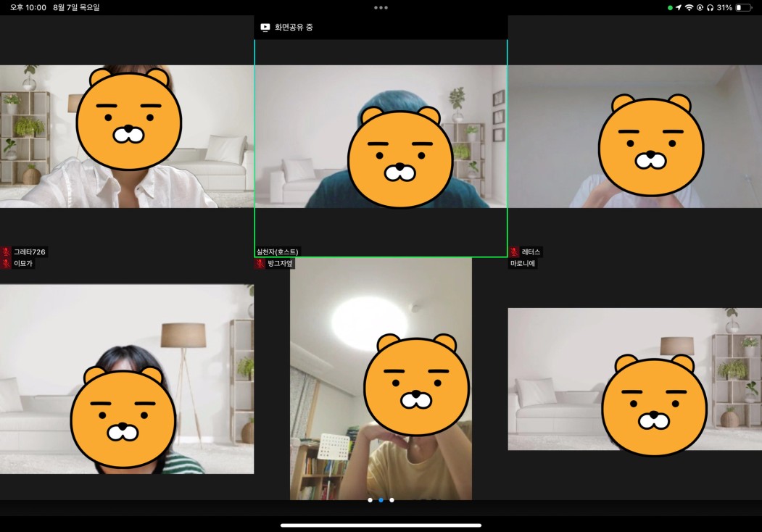Select the blue-haired host's video tile
The height and width of the screenshot is (532, 762).
381,136
